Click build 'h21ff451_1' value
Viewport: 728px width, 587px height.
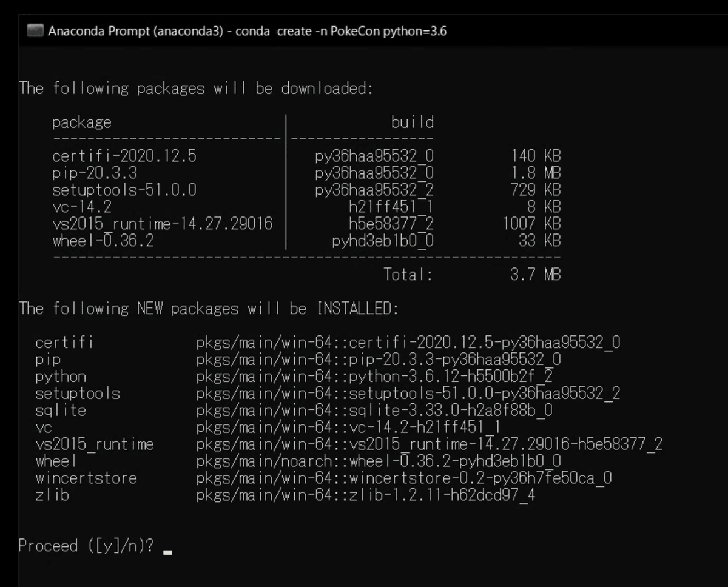391,207
